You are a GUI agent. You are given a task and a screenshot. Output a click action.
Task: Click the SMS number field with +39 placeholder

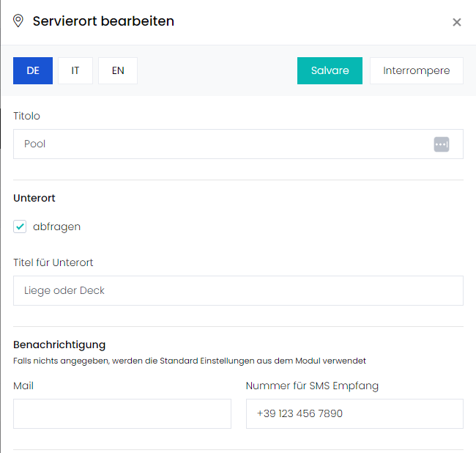tap(354, 414)
